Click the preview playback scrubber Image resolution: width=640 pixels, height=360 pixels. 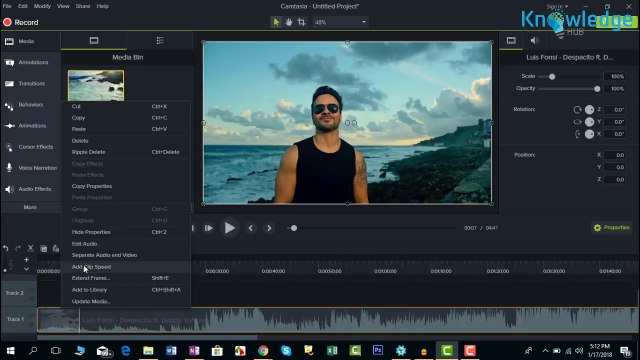coord(294,228)
